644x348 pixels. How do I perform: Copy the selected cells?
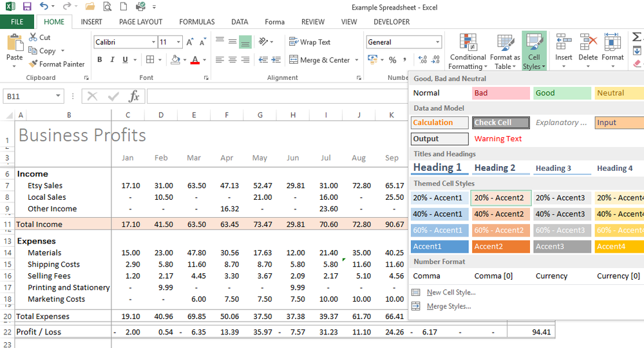tap(42, 51)
